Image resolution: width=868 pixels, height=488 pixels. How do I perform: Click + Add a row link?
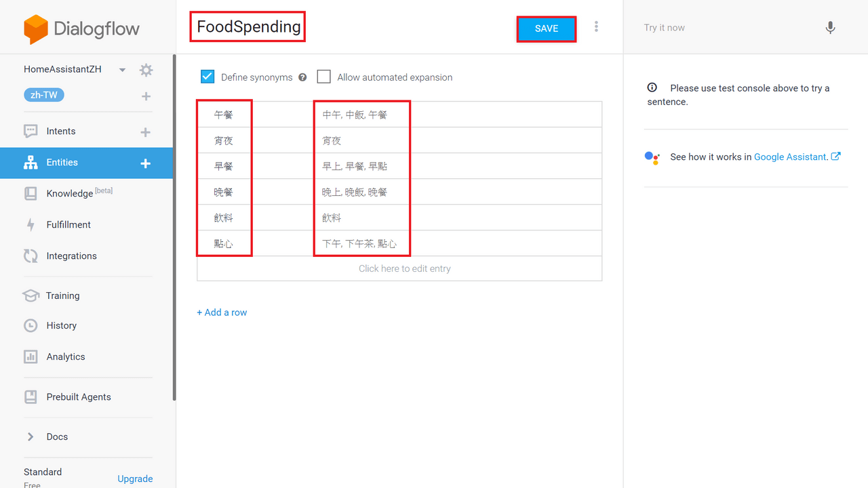point(222,312)
